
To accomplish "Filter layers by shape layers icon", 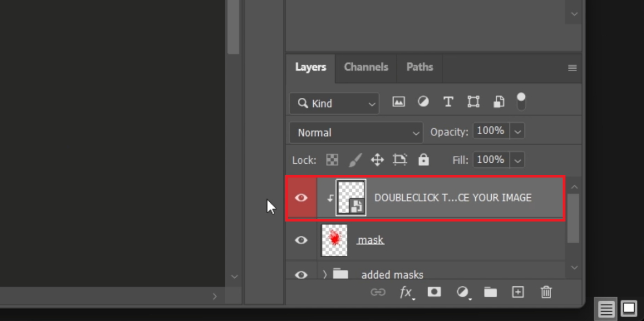I will pos(474,102).
